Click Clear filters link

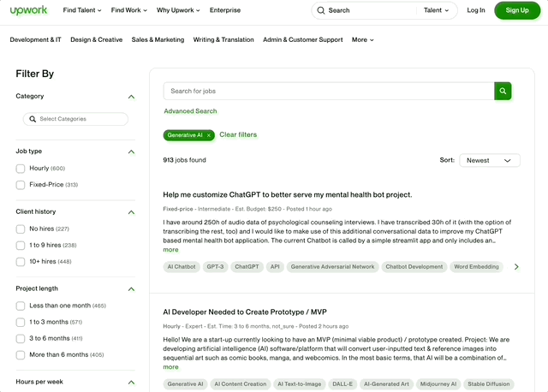[x=238, y=135]
